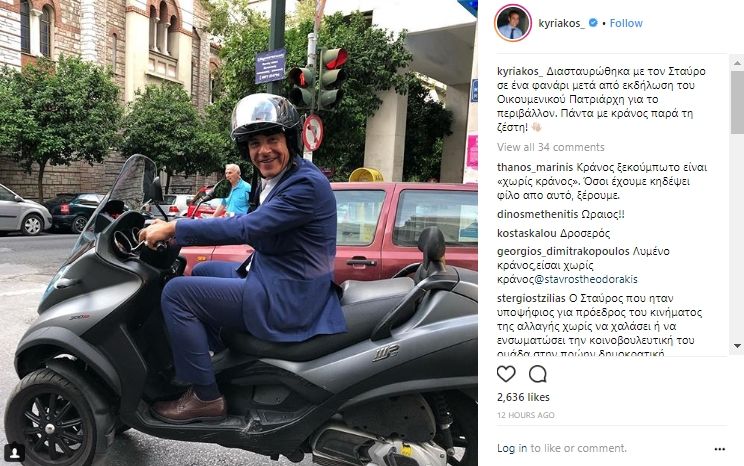Open comments with the speech bubble icon

pos(538,374)
